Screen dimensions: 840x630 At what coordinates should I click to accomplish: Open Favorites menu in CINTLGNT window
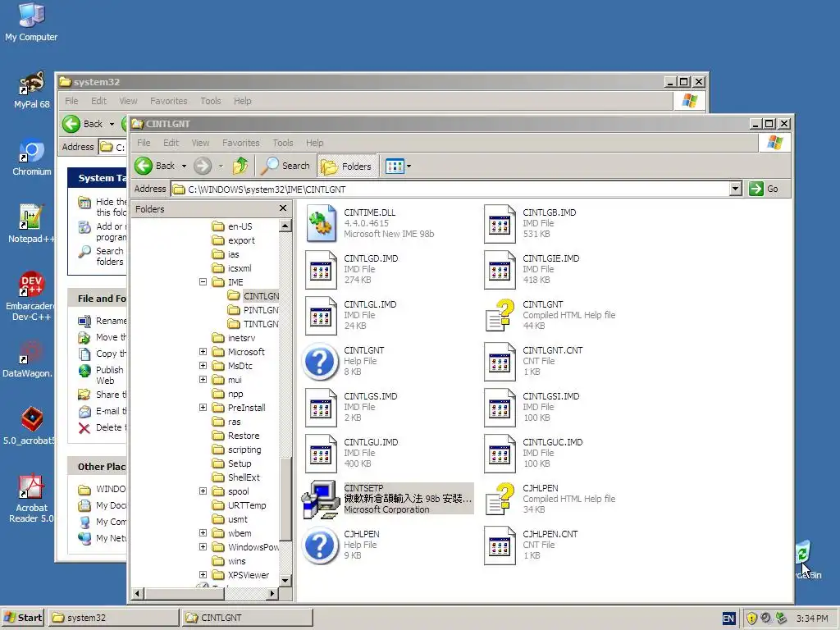(241, 143)
